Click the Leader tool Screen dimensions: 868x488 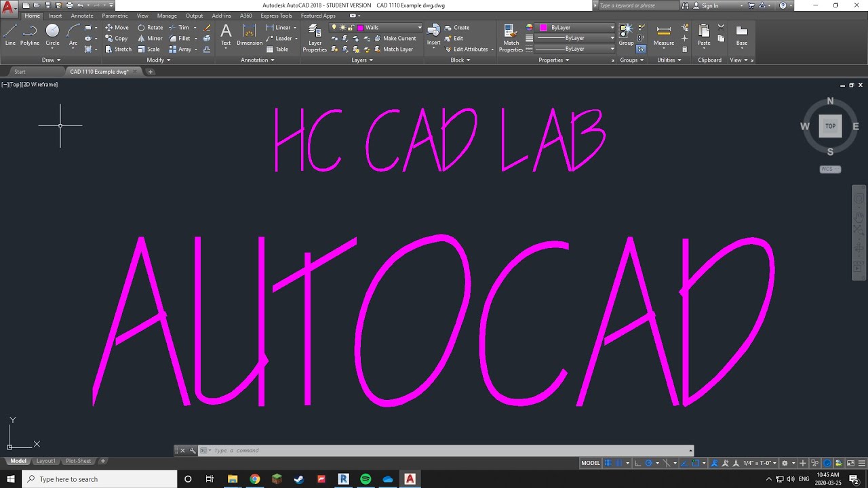tap(279, 39)
